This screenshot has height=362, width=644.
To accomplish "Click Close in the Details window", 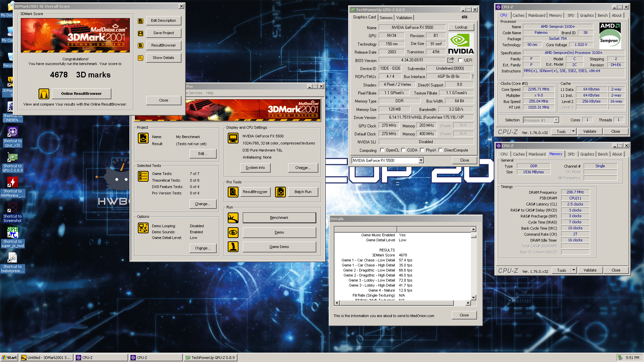I will pos(464,315).
